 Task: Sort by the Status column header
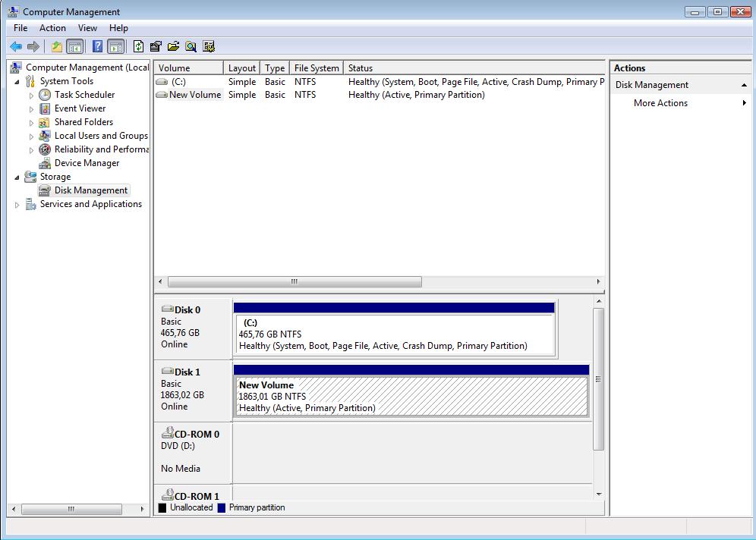tap(474, 68)
